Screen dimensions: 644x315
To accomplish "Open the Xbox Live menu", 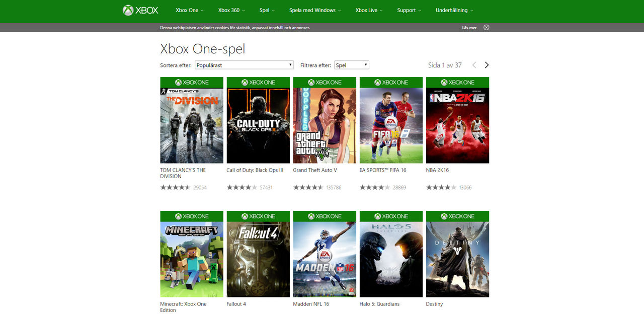I will 369,10.
